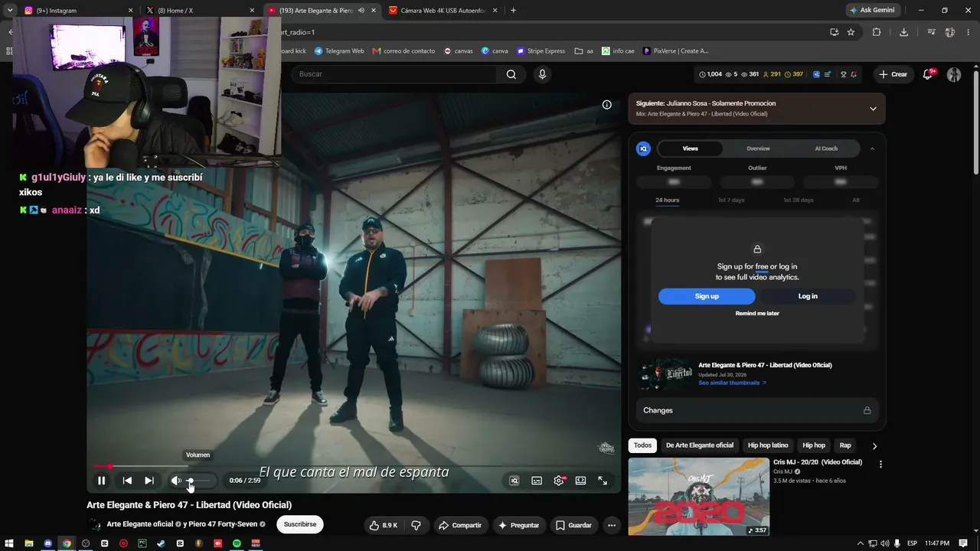The image size is (980, 551).
Task: Open the Chrome three-dot menu
Action: (x=969, y=32)
